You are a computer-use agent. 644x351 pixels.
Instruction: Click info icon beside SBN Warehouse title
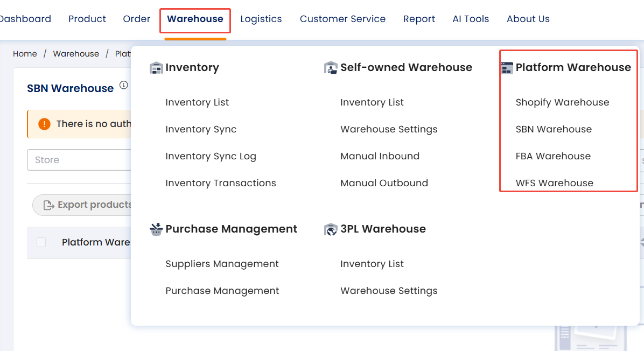coord(124,85)
